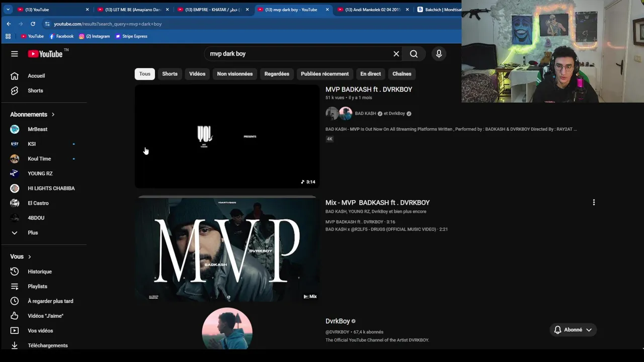Open the BAD KA$H channel avatar

(332, 114)
